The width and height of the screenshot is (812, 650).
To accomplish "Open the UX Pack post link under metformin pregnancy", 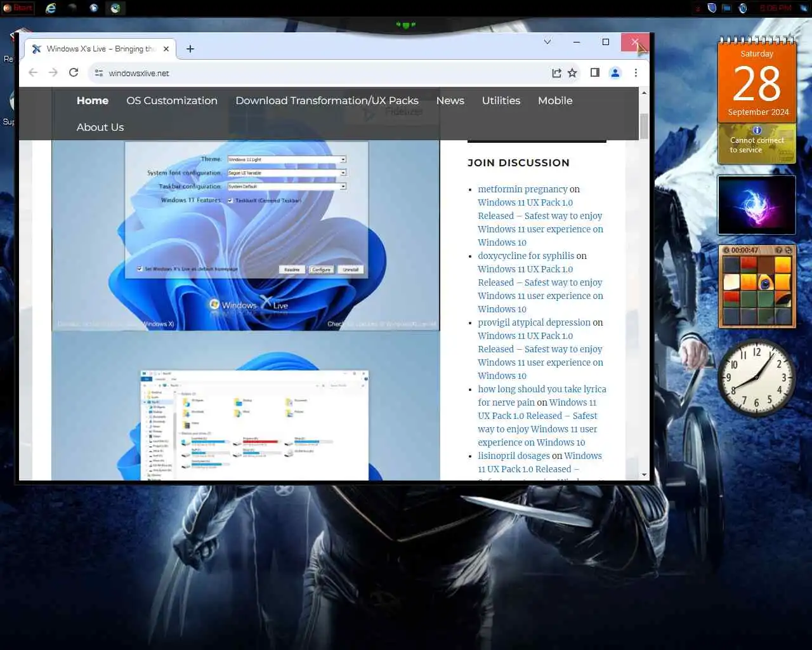I will tap(540, 222).
